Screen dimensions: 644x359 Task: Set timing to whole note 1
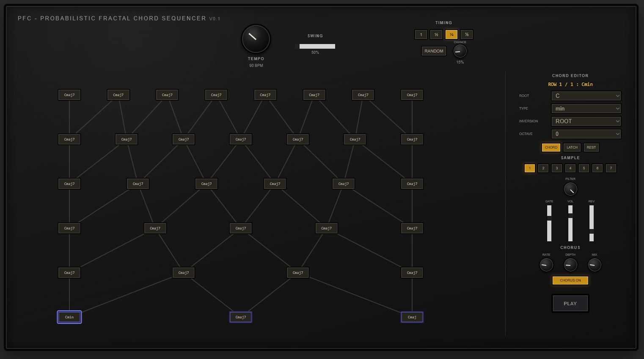click(421, 35)
